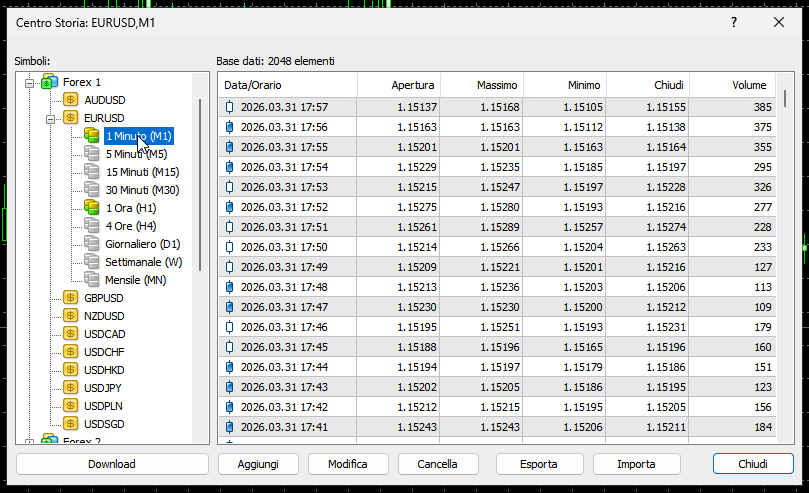809x493 pixels.
Task: Click the USDHKD dollar coin icon
Action: 71,370
